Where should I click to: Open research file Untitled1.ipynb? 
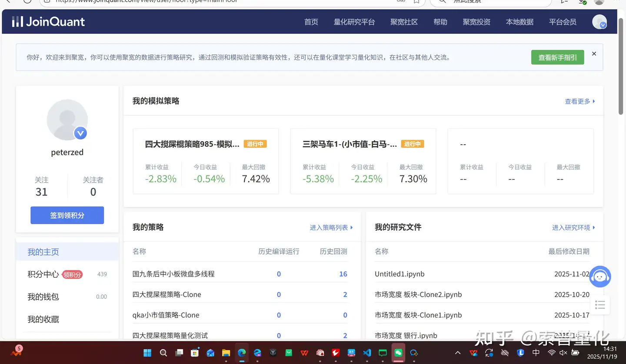pyautogui.click(x=400, y=274)
